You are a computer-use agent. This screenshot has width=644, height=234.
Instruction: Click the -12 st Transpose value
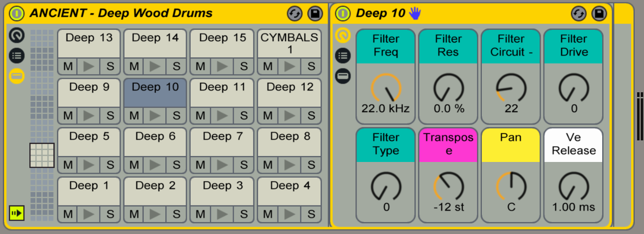point(448,207)
